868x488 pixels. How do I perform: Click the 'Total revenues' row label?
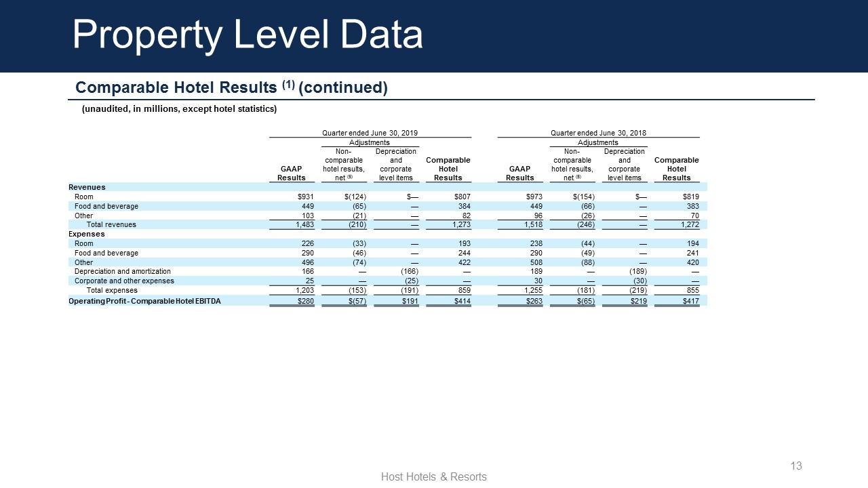pyautogui.click(x=111, y=224)
